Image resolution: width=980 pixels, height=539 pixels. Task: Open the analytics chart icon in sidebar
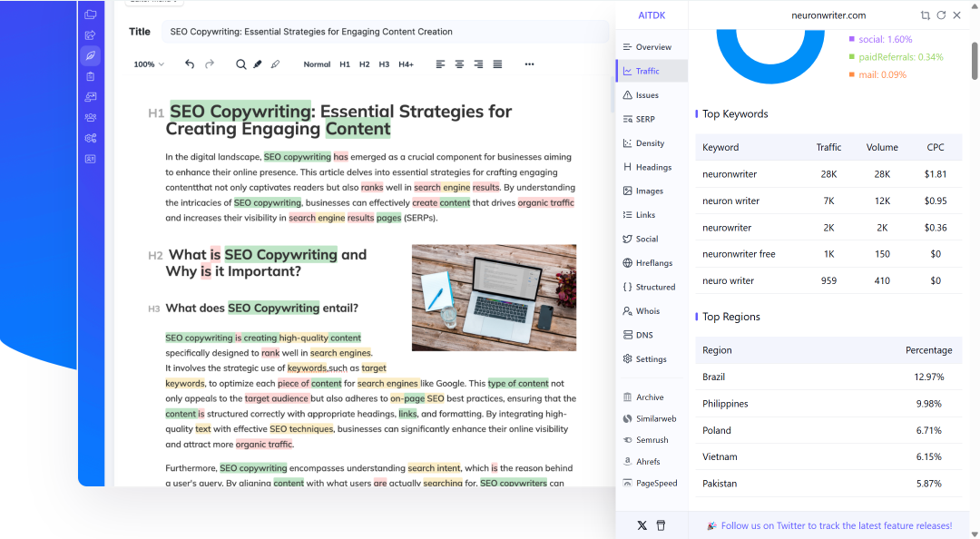pyautogui.click(x=91, y=97)
